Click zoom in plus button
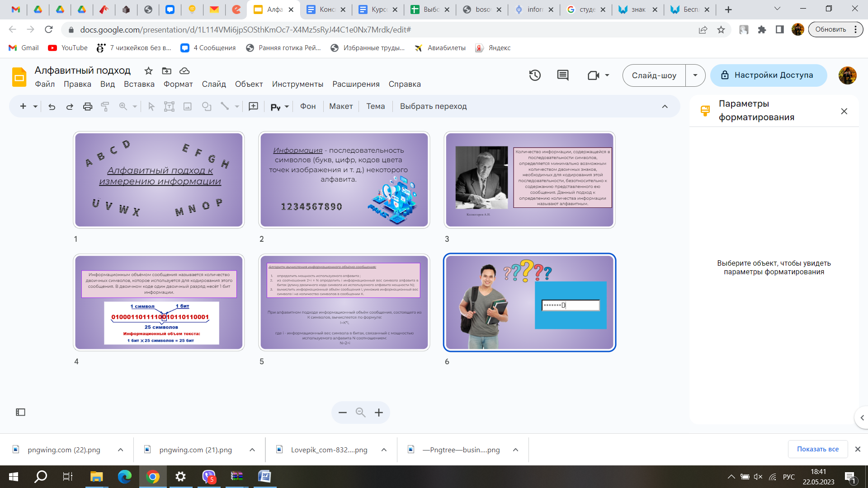The width and height of the screenshot is (868, 488). tap(379, 413)
